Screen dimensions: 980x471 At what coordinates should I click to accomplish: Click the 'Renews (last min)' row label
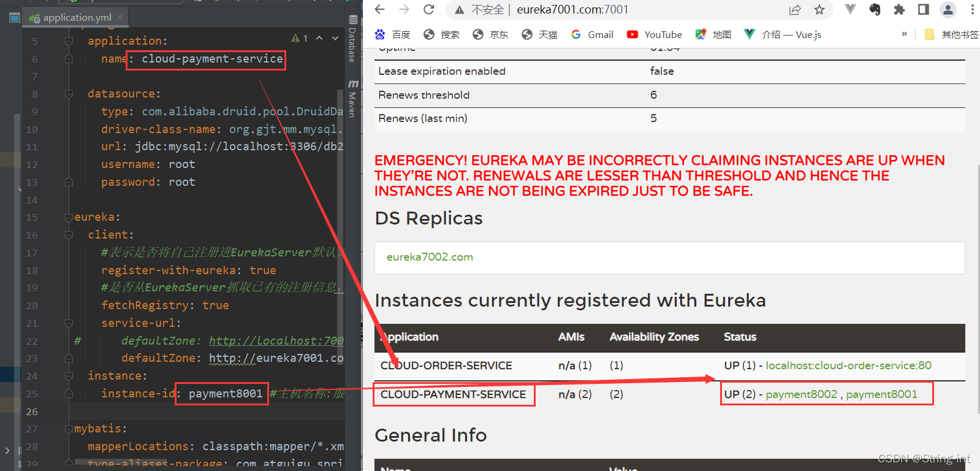click(423, 118)
